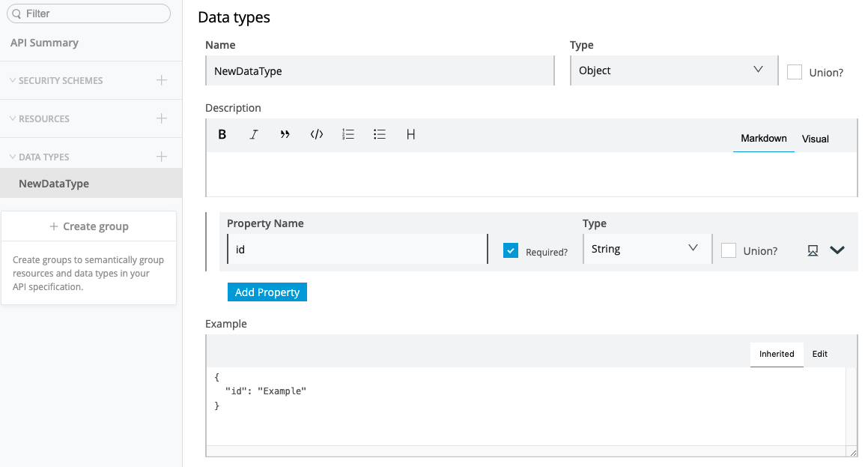
Task: Enable Union for the NewDataType type
Action: pos(795,72)
